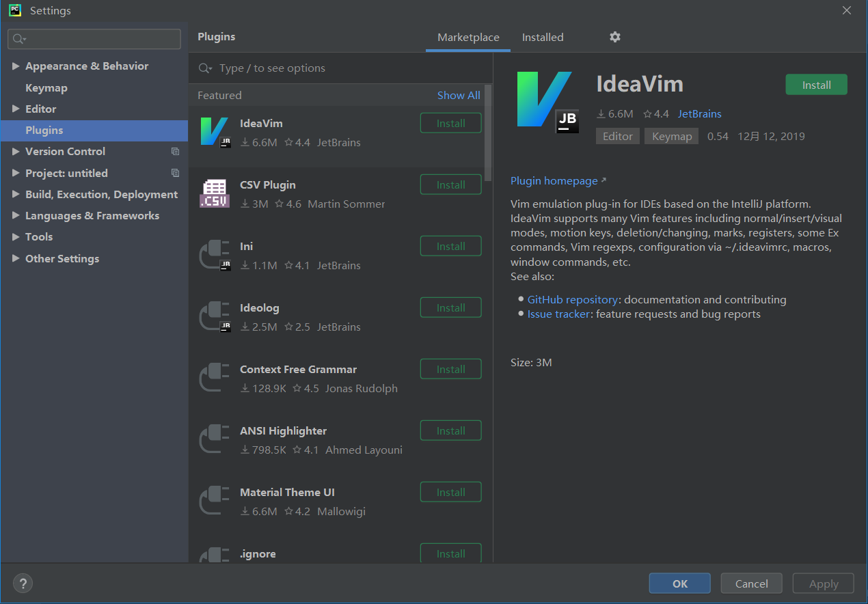The width and height of the screenshot is (868, 604).
Task: Click the Ideolog plugin plug icon
Action: coord(215,316)
